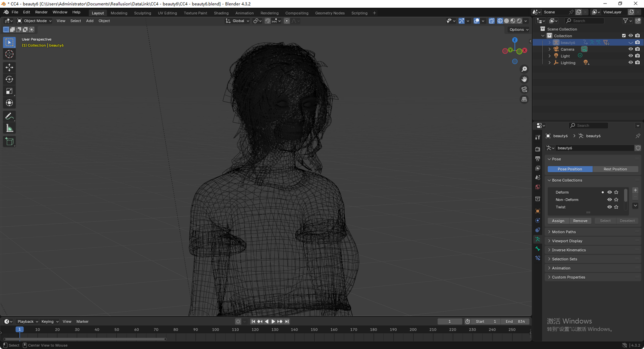Open the Render properties tab
The width and height of the screenshot is (644, 349).
(x=538, y=149)
